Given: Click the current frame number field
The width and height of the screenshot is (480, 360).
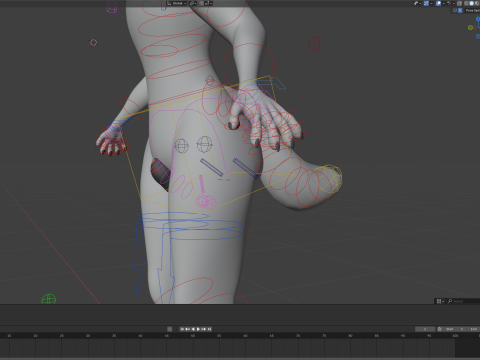Looking at the screenshot, I should 425,329.
